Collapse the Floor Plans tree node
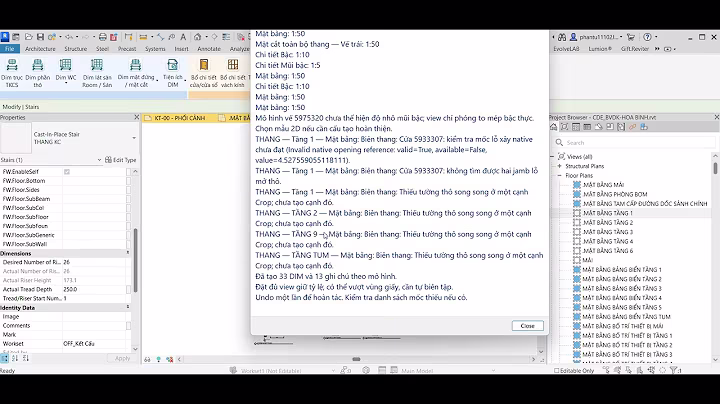The image size is (720, 404). (560, 175)
